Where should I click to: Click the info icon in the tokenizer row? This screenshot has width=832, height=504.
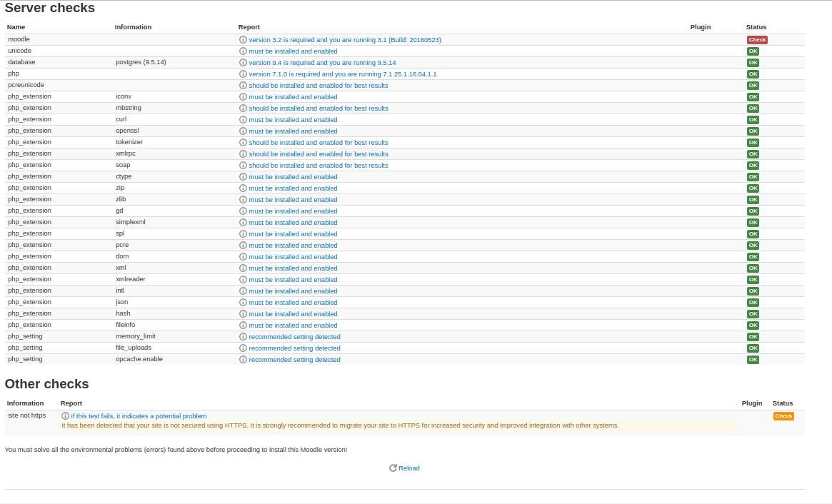click(243, 143)
